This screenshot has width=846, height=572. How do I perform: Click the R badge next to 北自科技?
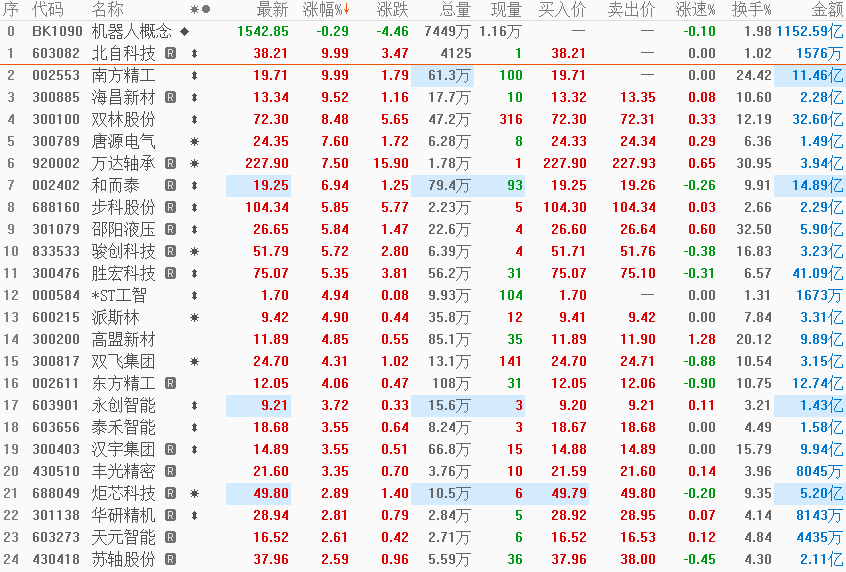[x=171, y=53]
